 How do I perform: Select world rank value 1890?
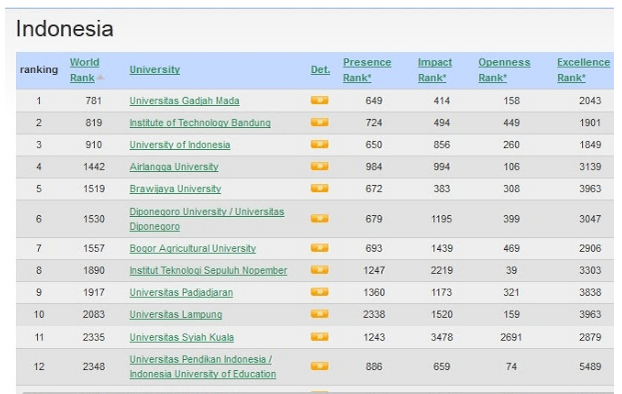pyautogui.click(x=94, y=271)
